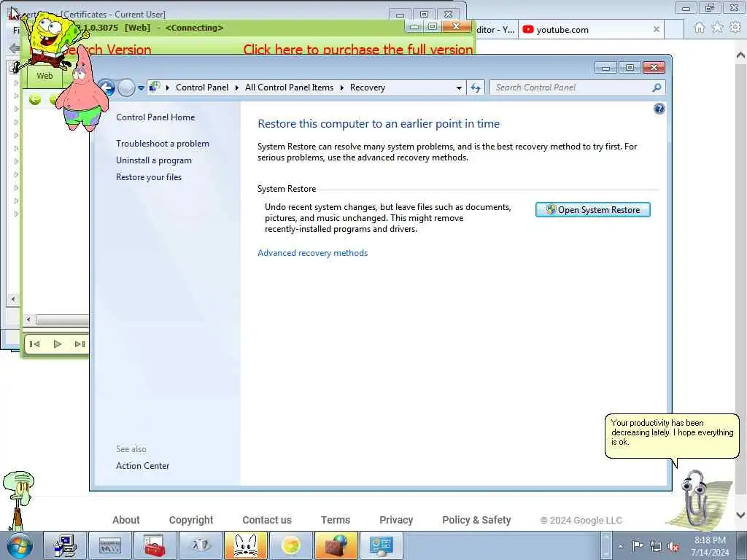This screenshot has width=747, height=560.
Task: Open Action Center link
Action: pos(142,466)
